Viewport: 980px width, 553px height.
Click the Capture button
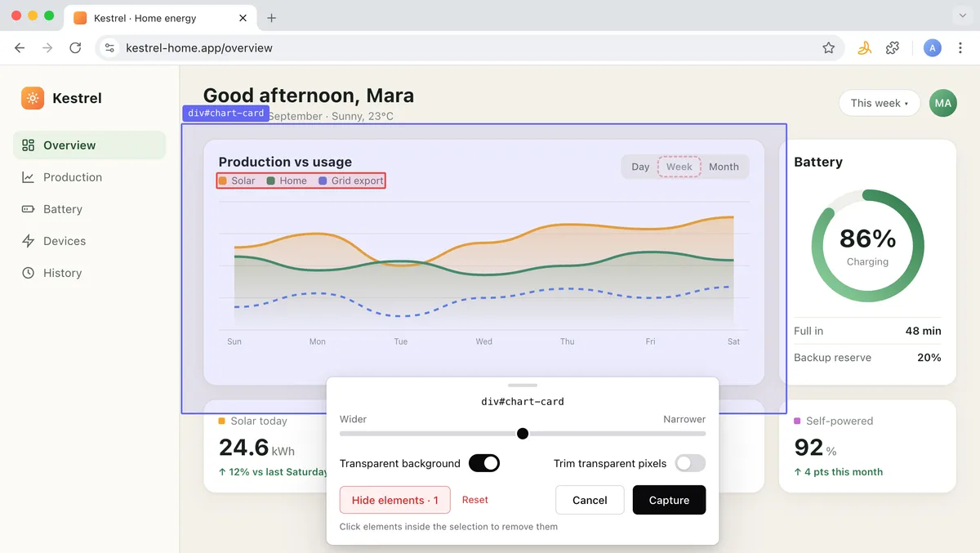669,500
